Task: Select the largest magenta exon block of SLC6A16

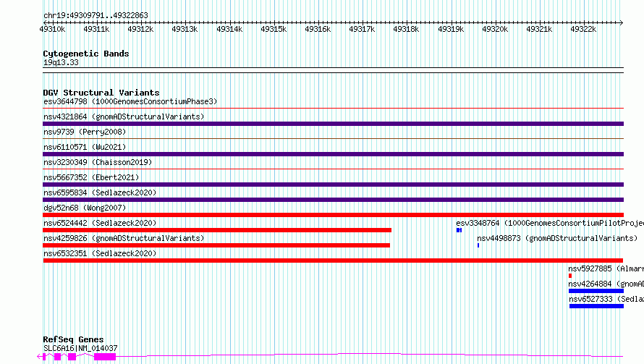Action: (x=105, y=357)
